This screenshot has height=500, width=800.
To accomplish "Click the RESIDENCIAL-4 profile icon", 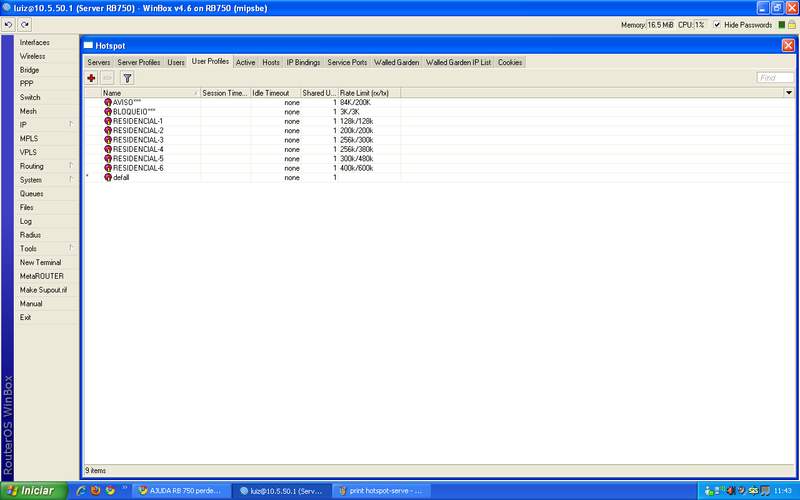I will tap(108, 149).
